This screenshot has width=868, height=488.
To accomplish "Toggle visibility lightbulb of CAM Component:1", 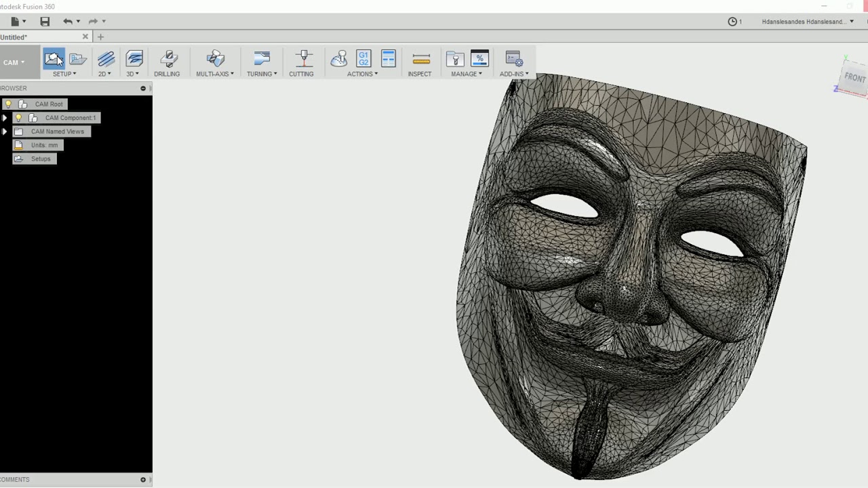I will coord(18,118).
